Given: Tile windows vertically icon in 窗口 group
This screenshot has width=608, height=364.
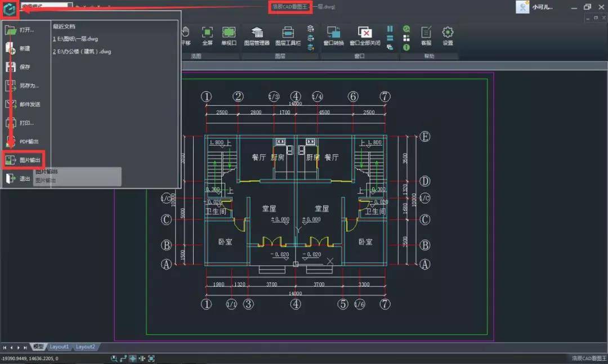Looking at the screenshot, I should (390, 29).
